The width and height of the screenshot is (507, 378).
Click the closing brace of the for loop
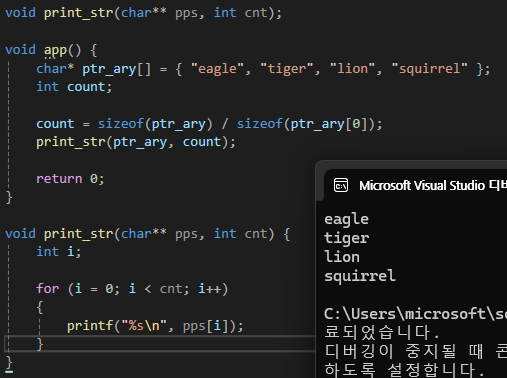pyautogui.click(x=40, y=344)
